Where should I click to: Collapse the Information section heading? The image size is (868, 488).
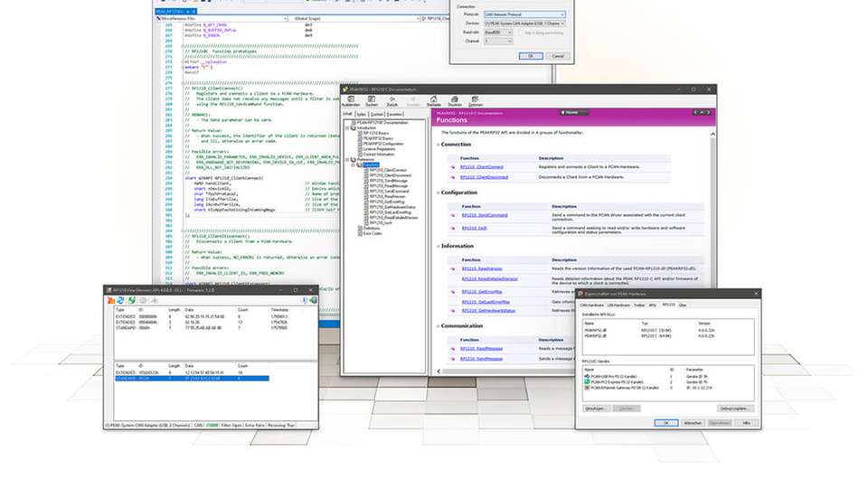point(438,246)
